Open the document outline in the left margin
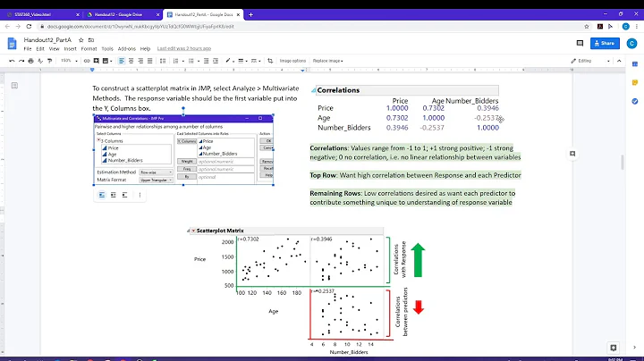This screenshot has width=644, height=361. [14, 85]
